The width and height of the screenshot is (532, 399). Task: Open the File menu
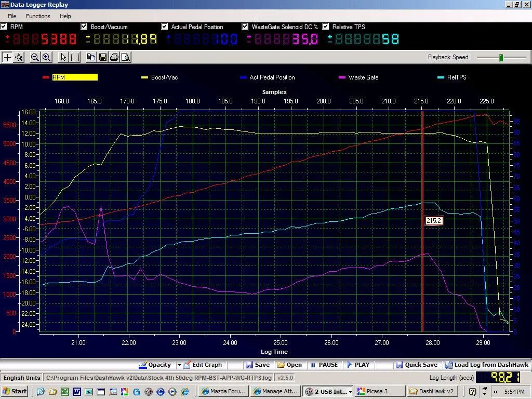point(12,16)
